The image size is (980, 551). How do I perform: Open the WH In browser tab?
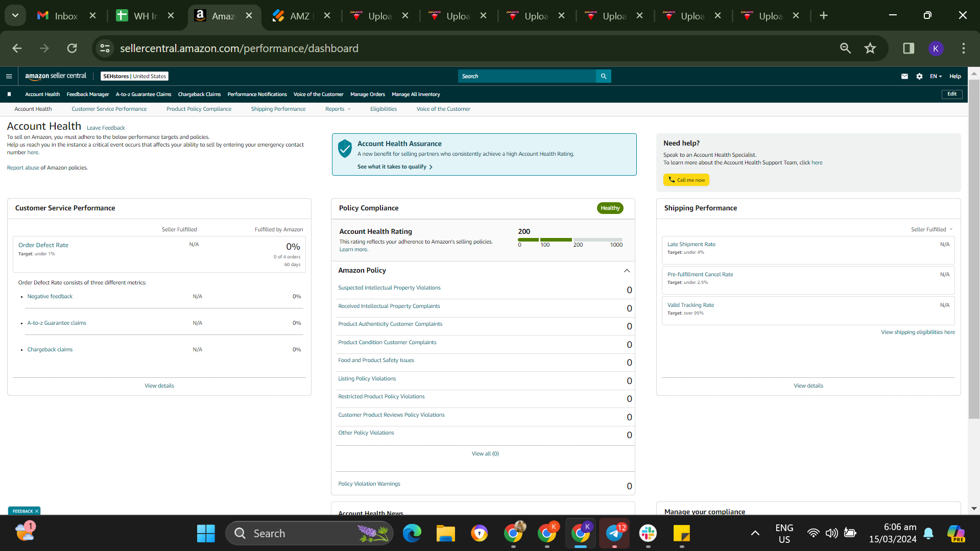tap(146, 16)
